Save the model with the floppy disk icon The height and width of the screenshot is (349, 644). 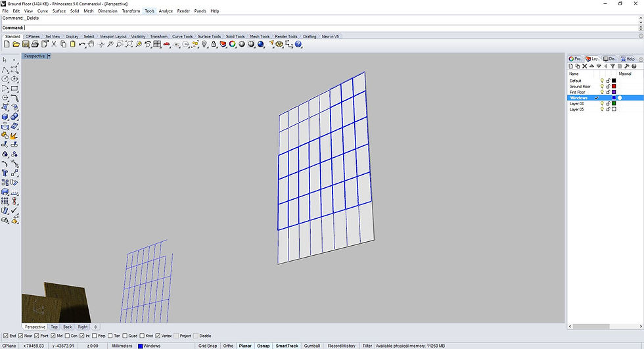[26, 44]
